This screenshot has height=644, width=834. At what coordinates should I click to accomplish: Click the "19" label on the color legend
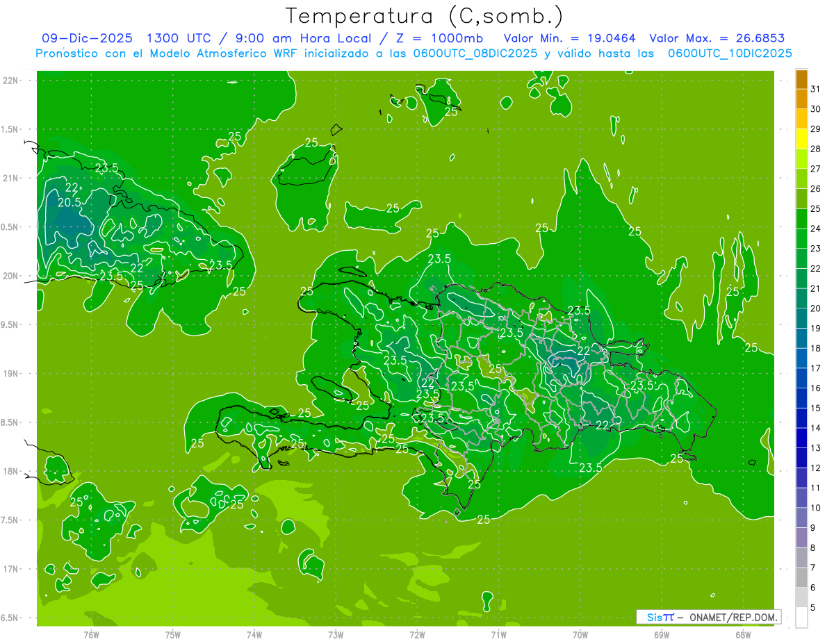tap(815, 329)
